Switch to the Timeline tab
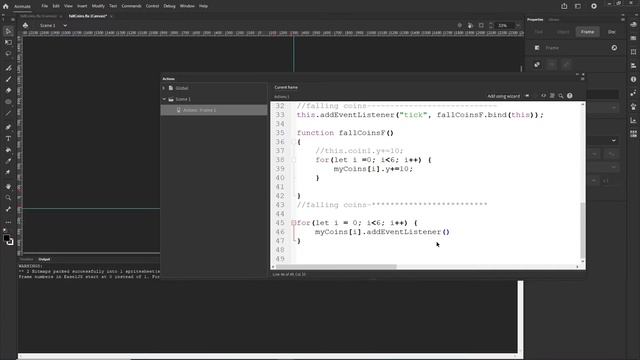640x360 pixels. click(x=27, y=259)
